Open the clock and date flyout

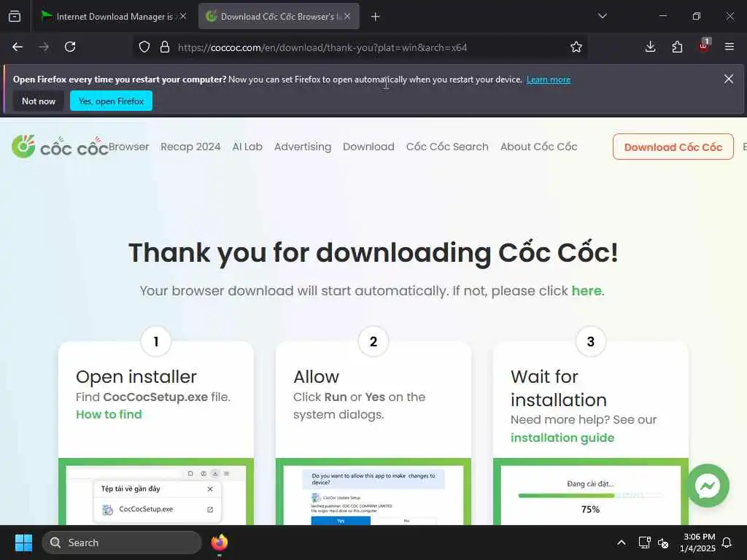(697, 542)
